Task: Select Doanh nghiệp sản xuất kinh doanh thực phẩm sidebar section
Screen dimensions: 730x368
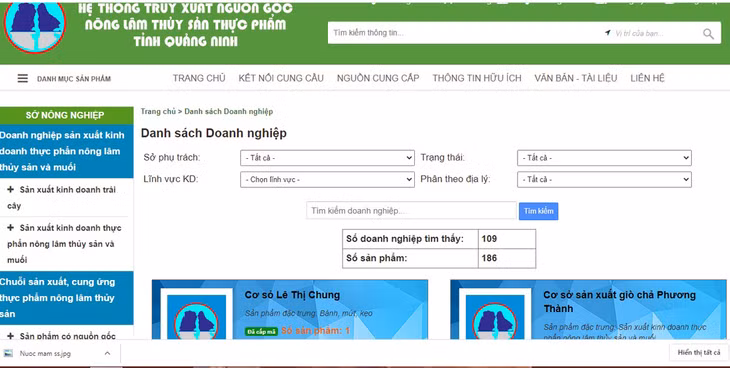Action: coord(67,151)
